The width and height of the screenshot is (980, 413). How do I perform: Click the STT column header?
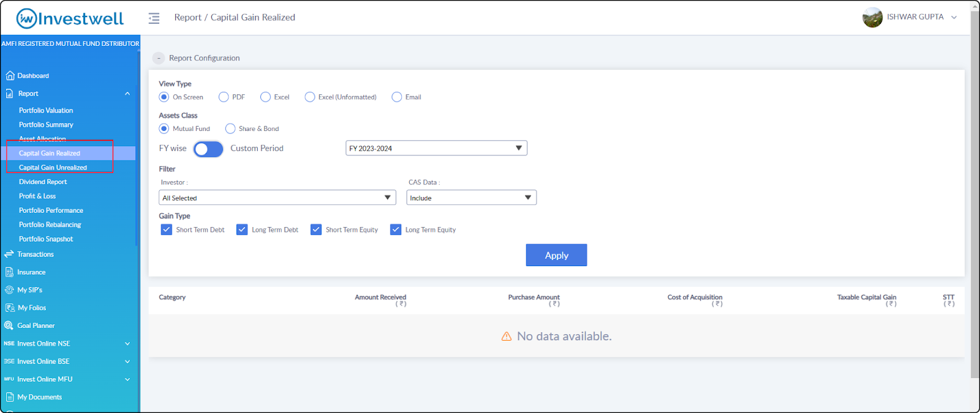coord(949,300)
